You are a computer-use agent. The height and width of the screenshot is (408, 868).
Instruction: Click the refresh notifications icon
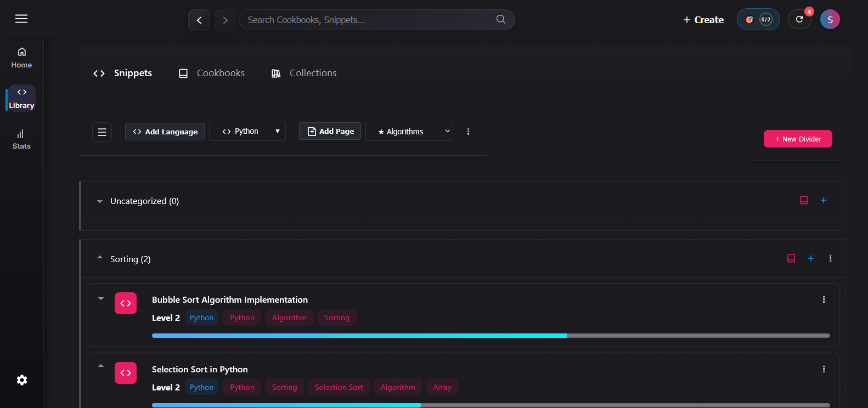pyautogui.click(x=799, y=20)
